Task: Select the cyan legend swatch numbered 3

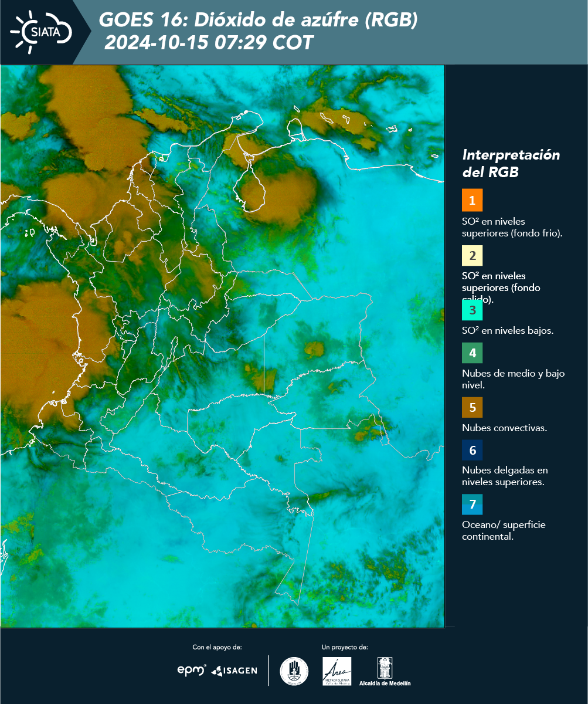Action: (x=472, y=310)
